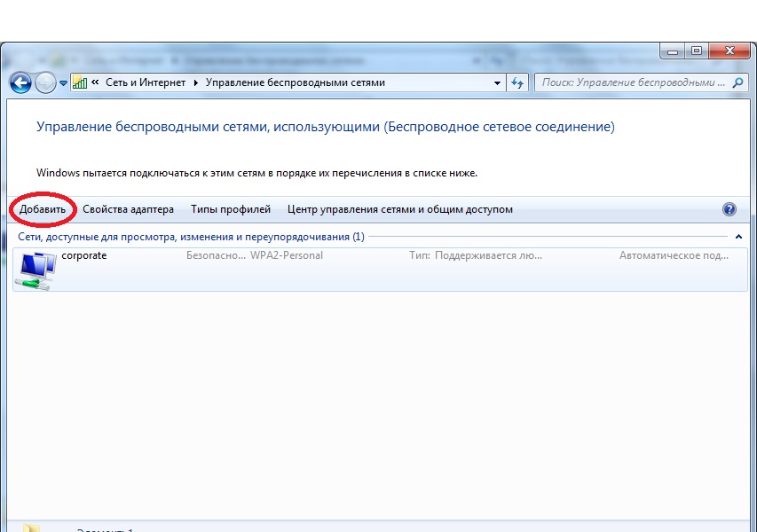The image size is (757, 532).
Task: Maximize the window
Action: coord(697,51)
